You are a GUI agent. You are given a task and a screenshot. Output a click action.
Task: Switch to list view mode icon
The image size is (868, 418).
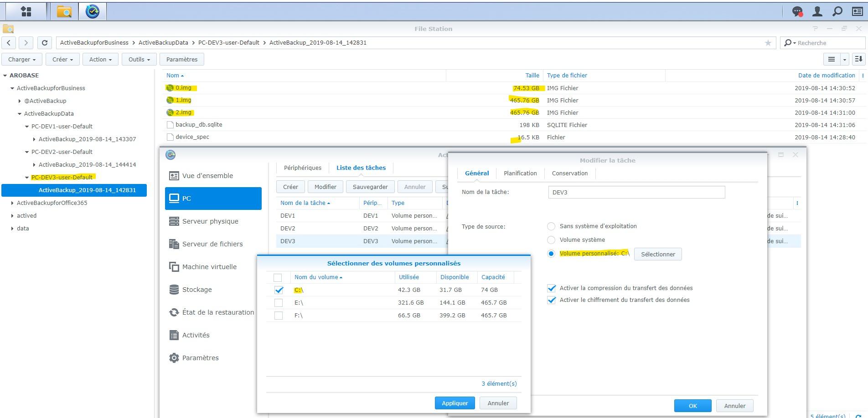832,59
